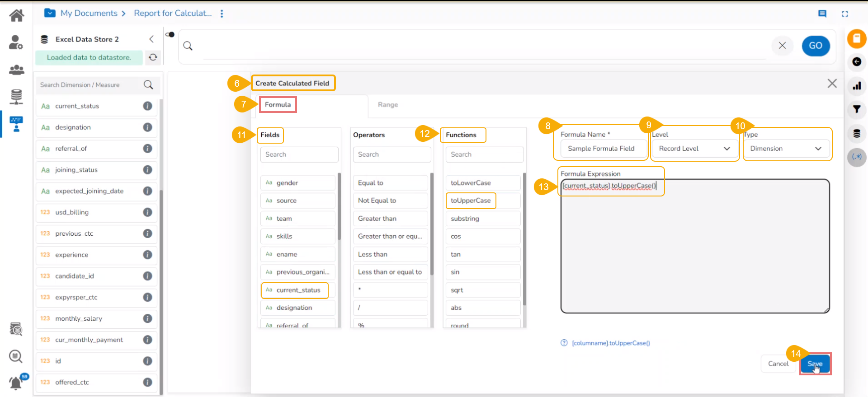Switch to the Range tab
Image resolution: width=868 pixels, height=397 pixels.
387,105
